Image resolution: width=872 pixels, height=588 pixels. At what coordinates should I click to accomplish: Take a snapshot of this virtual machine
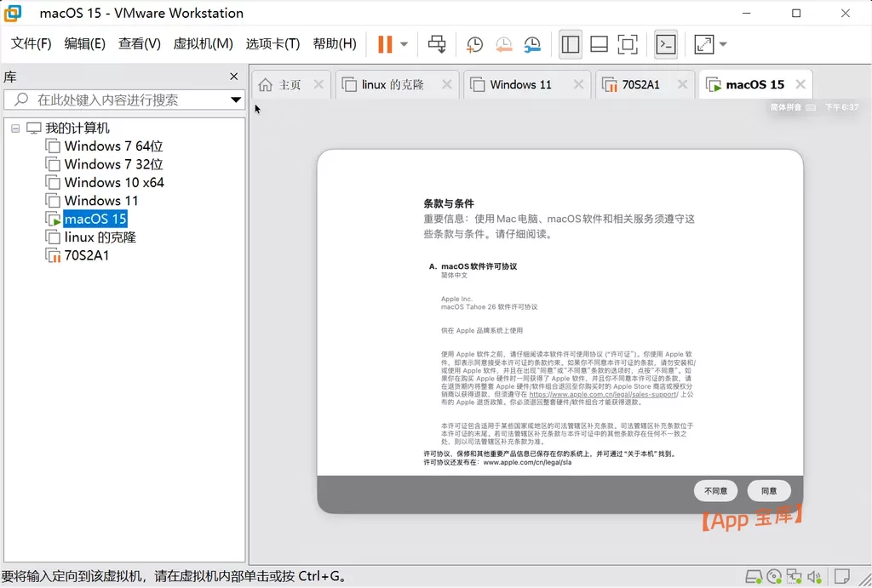click(x=473, y=44)
